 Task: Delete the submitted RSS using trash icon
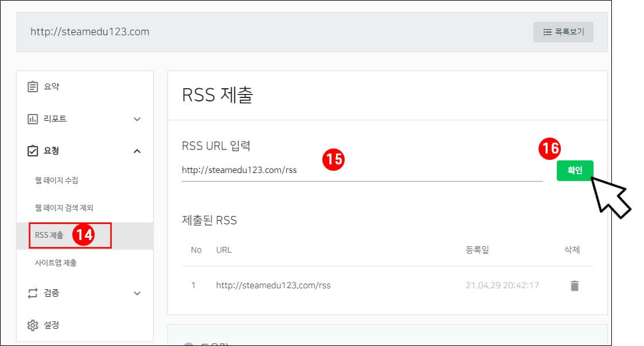click(575, 285)
